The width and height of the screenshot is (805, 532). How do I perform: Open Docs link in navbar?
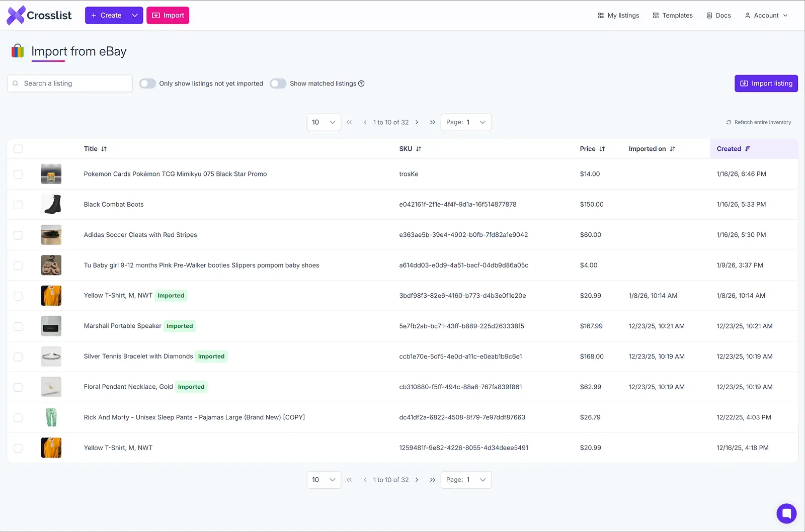[718, 16]
